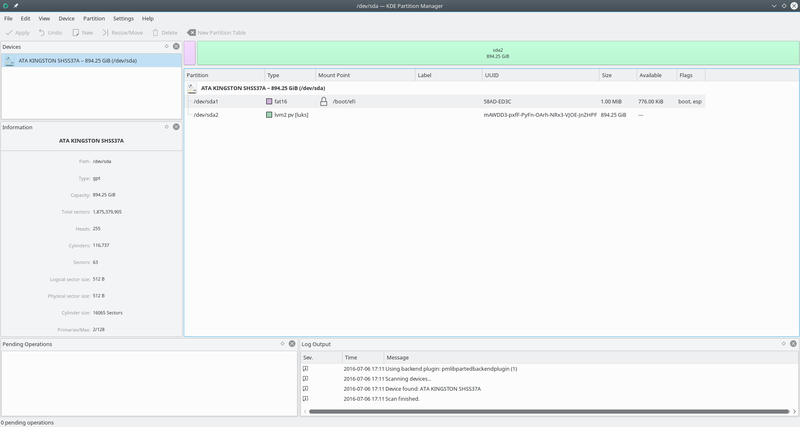Click the New partition toolbar icon
The image size is (800, 427).
pos(81,32)
